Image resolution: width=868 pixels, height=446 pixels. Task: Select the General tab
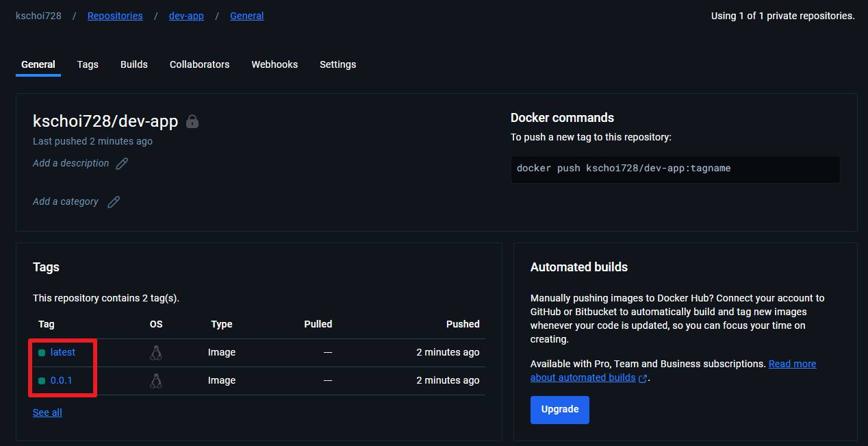point(38,64)
